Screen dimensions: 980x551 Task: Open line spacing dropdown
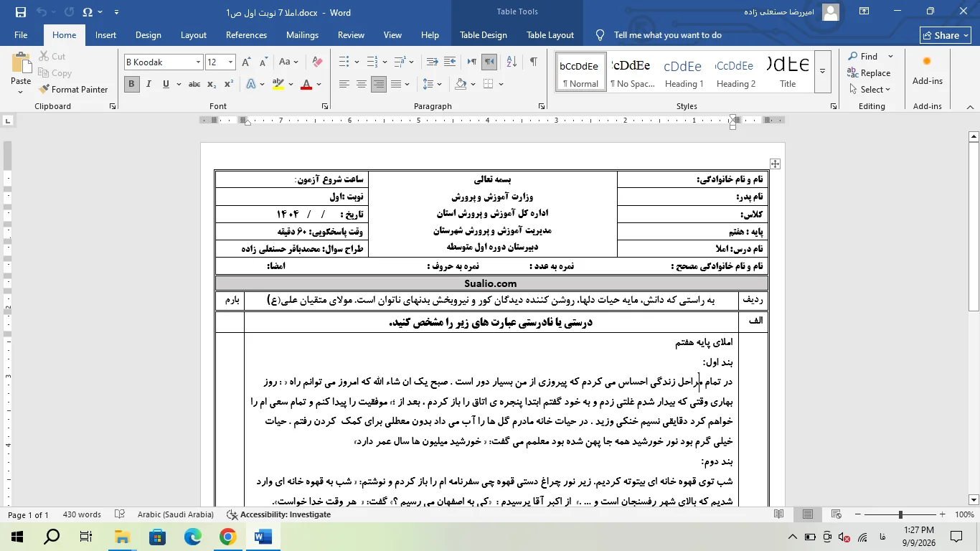point(433,84)
